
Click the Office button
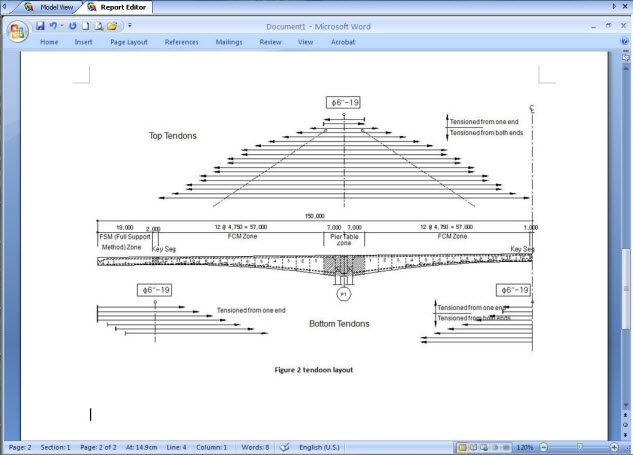coord(17,30)
